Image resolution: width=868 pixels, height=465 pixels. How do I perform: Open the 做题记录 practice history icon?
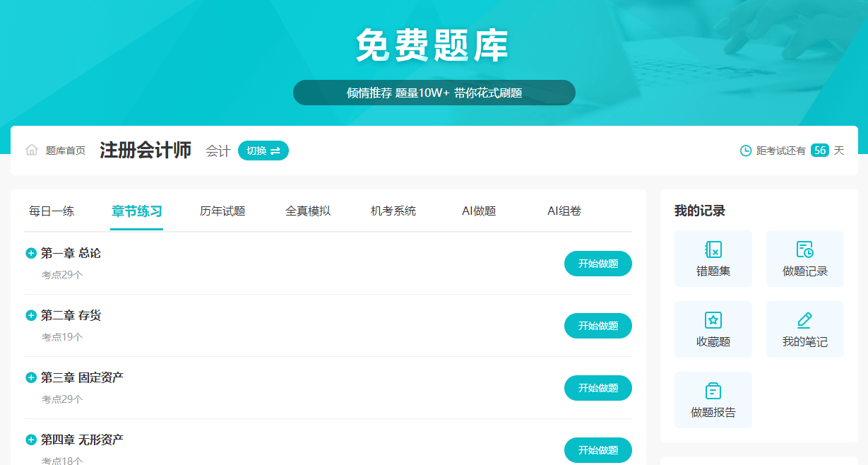(x=804, y=249)
